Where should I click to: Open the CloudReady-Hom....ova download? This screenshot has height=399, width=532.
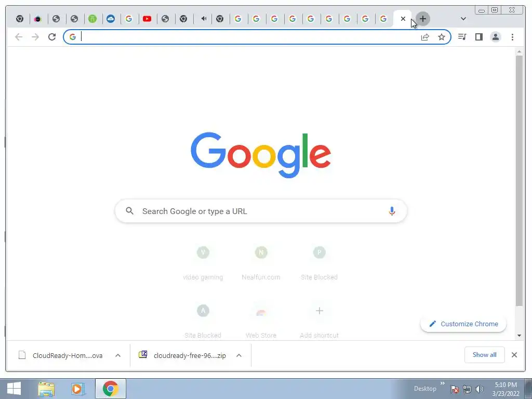pyautogui.click(x=61, y=355)
